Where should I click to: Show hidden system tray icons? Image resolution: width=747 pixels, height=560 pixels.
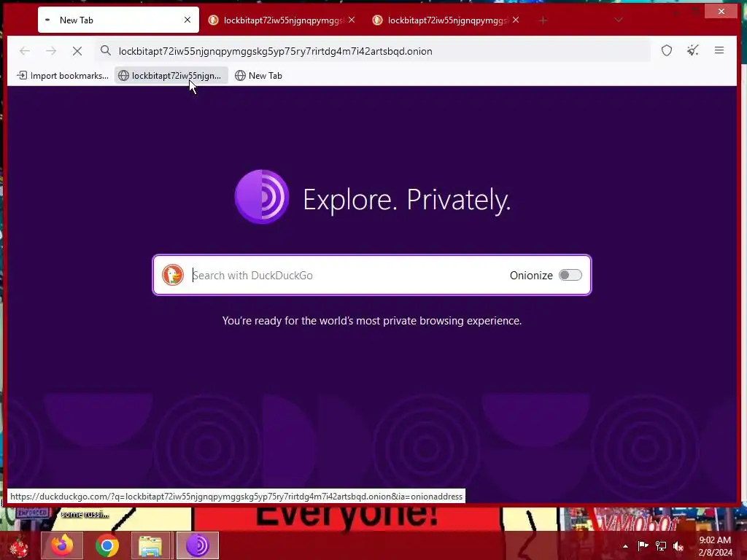(x=625, y=546)
